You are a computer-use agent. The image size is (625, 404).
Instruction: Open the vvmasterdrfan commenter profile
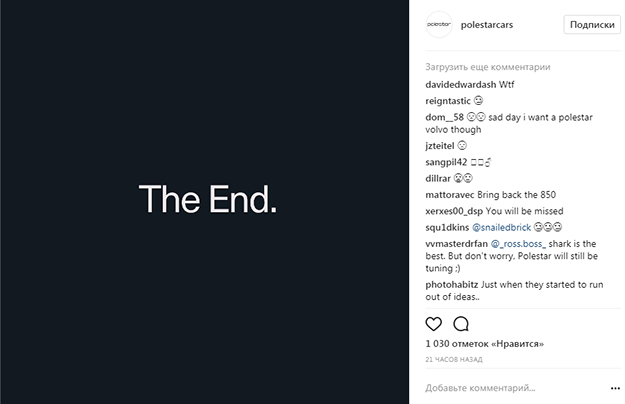click(456, 244)
